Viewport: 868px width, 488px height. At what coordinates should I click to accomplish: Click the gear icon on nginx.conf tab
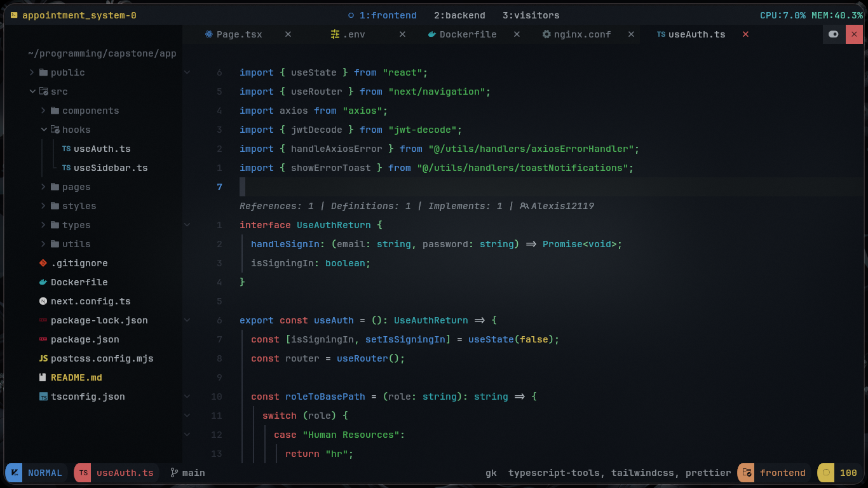(x=546, y=34)
